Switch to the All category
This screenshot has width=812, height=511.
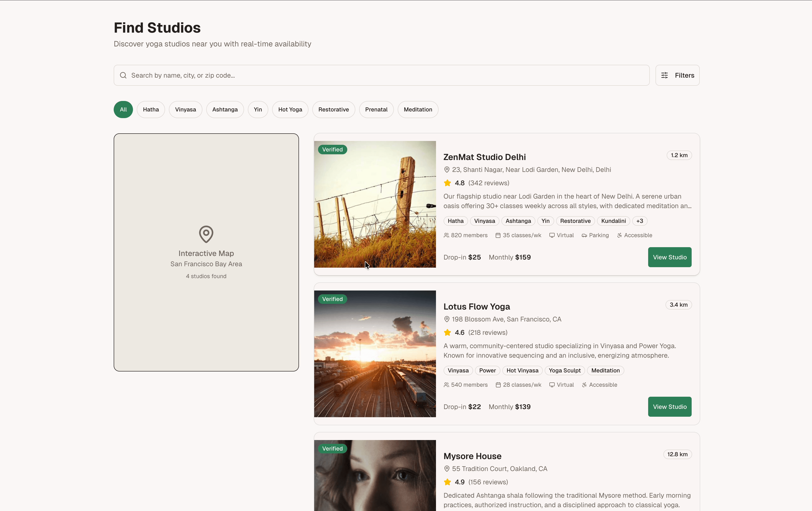tap(123, 109)
